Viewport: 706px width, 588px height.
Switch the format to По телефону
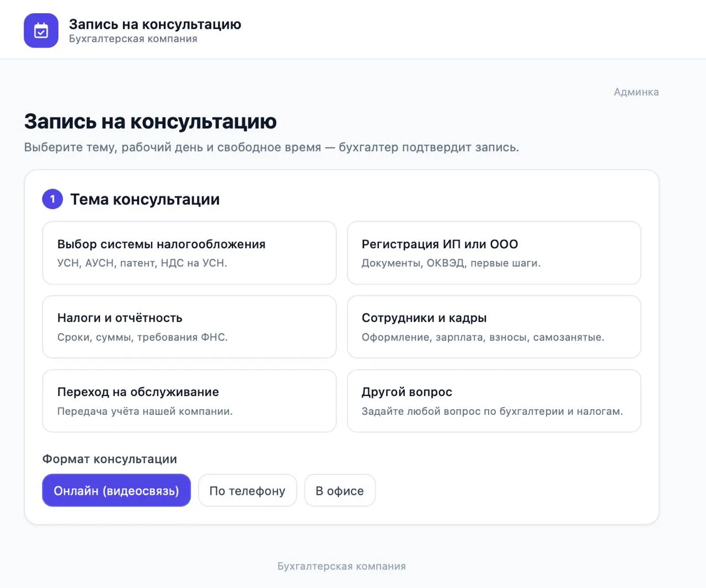point(247,490)
